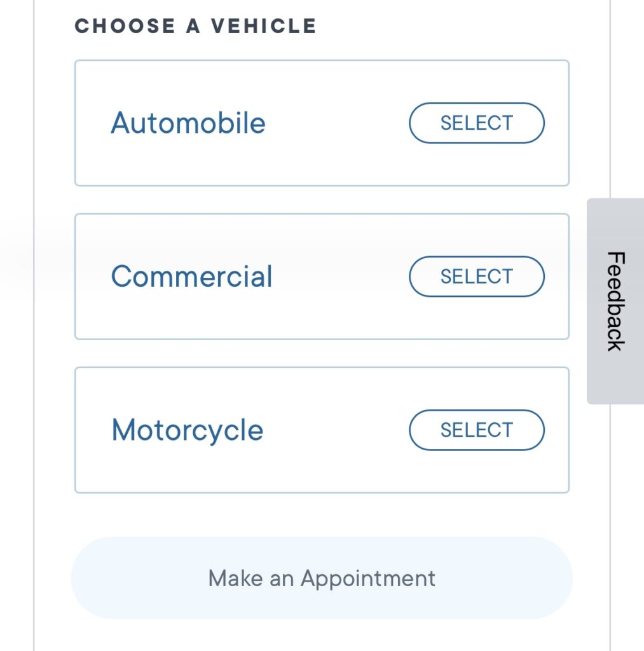Click the Choose a Vehicle heading
The width and height of the screenshot is (644, 651).
click(x=196, y=25)
